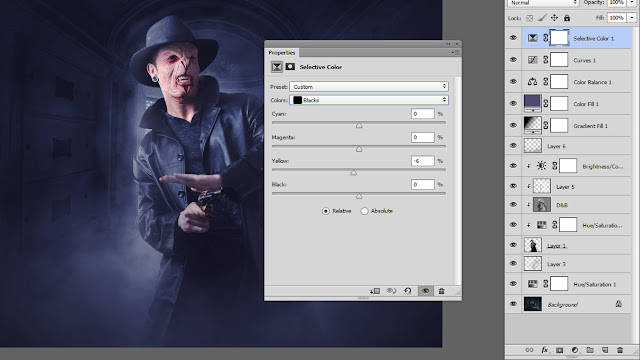Delete layer using Layers panel trash

pos(620,350)
